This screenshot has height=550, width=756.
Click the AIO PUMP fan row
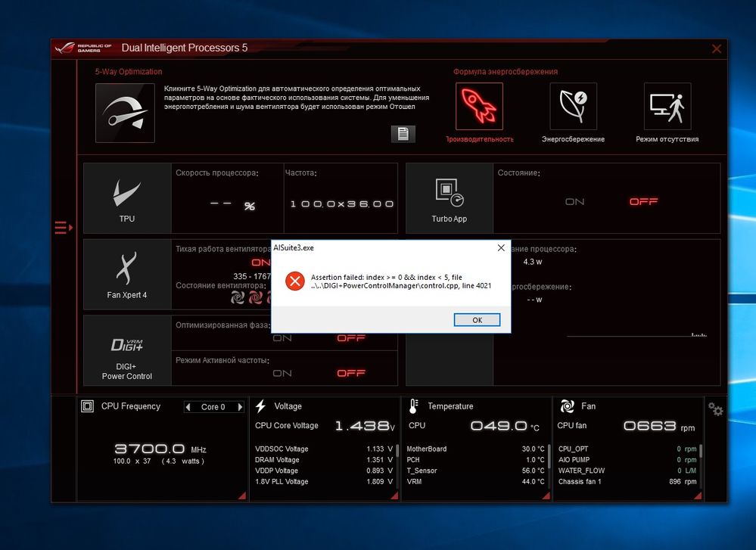627,460
